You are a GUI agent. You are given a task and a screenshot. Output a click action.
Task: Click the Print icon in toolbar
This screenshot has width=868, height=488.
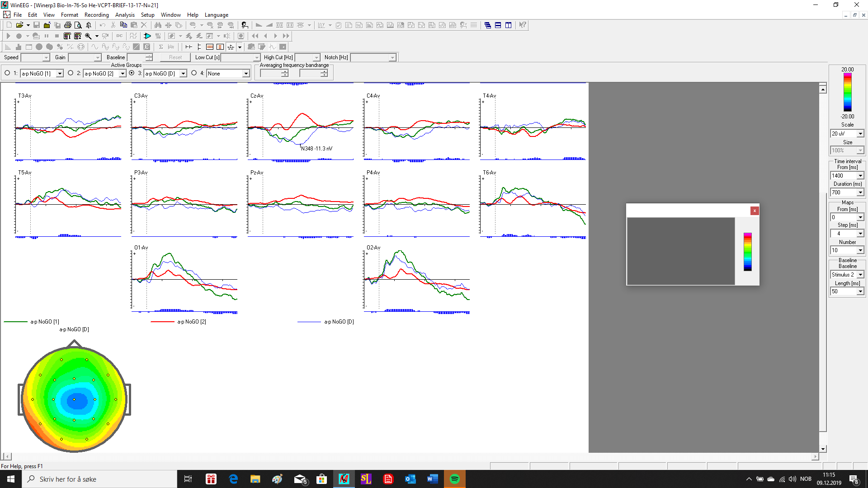[x=67, y=25]
